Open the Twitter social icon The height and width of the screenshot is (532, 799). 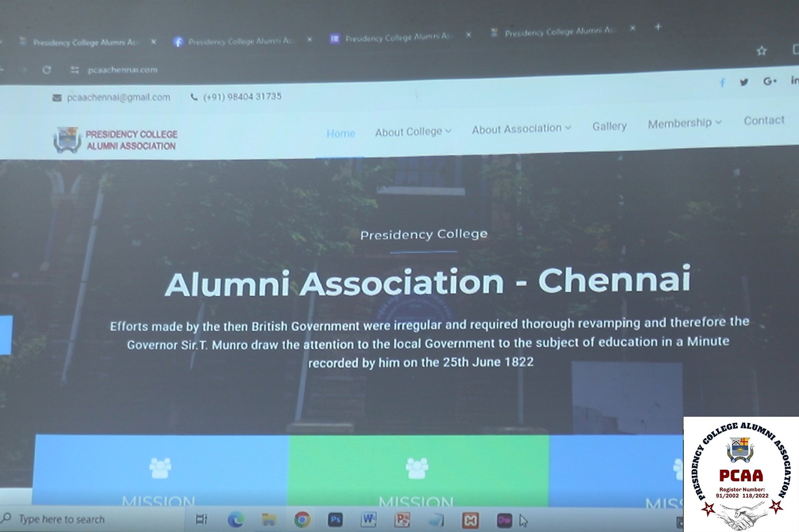point(744,82)
